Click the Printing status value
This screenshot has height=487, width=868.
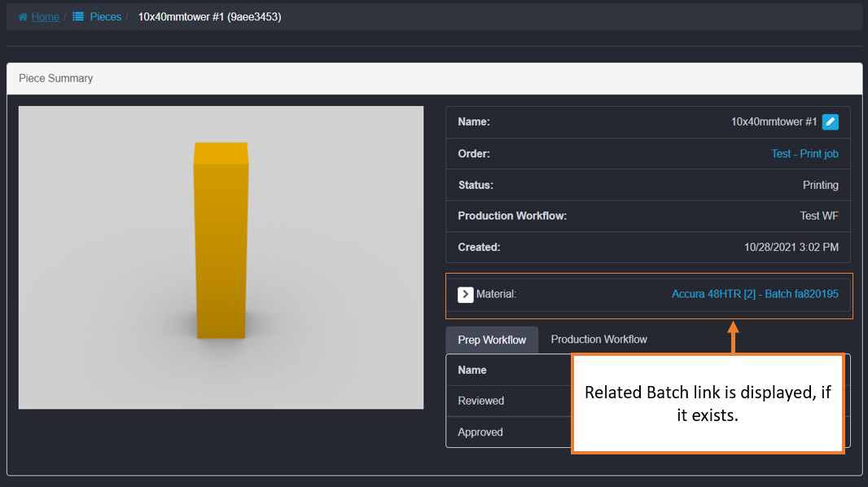click(x=820, y=185)
